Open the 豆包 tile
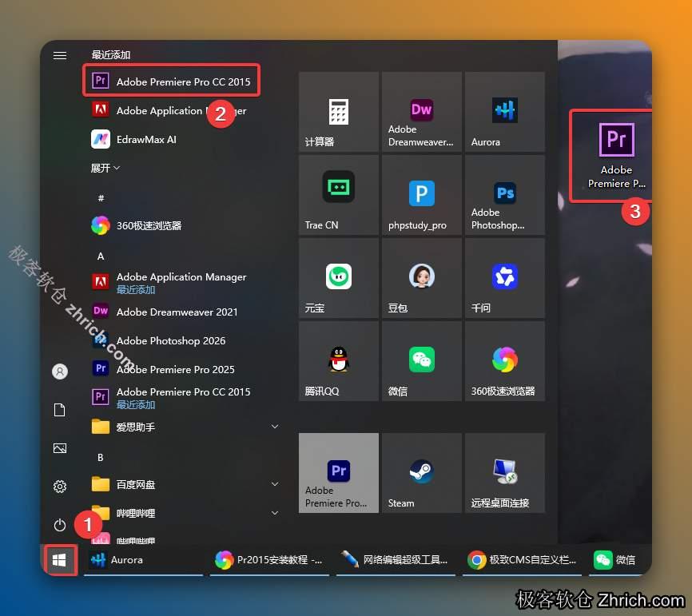This screenshot has width=692, height=616. (x=421, y=278)
